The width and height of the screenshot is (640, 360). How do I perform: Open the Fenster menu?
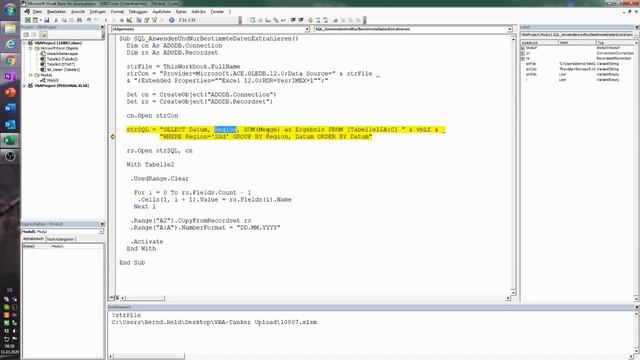tap(217, 12)
